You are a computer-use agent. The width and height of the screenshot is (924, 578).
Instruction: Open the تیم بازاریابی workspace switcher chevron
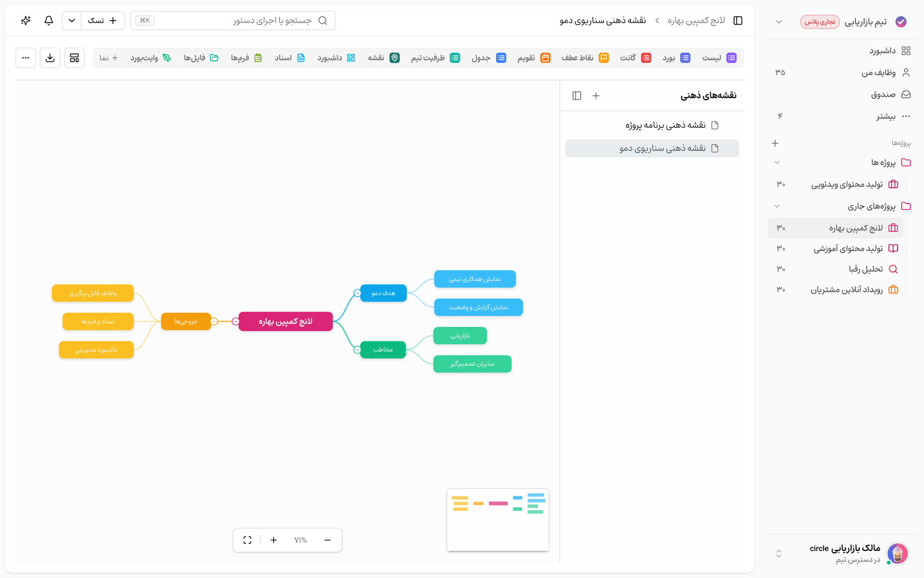[779, 22]
